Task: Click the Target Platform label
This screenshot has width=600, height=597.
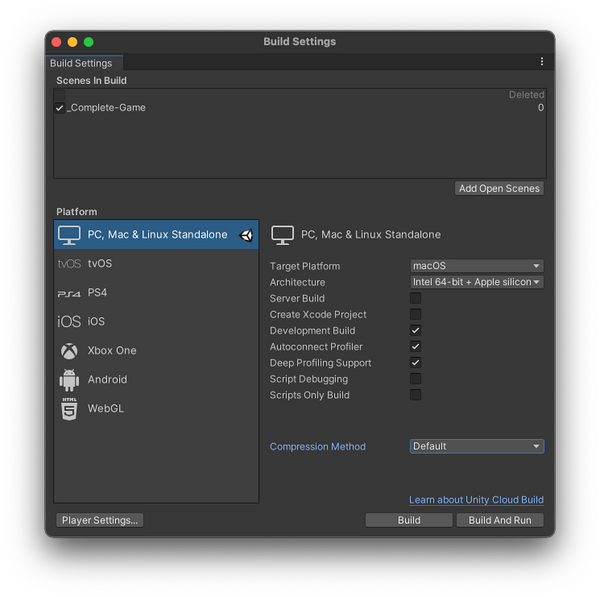Action: (x=305, y=266)
